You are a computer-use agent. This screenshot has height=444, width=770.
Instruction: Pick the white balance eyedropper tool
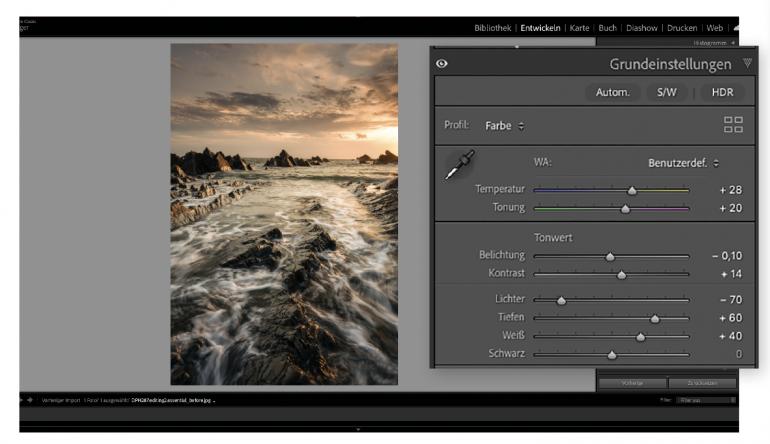[x=460, y=165]
